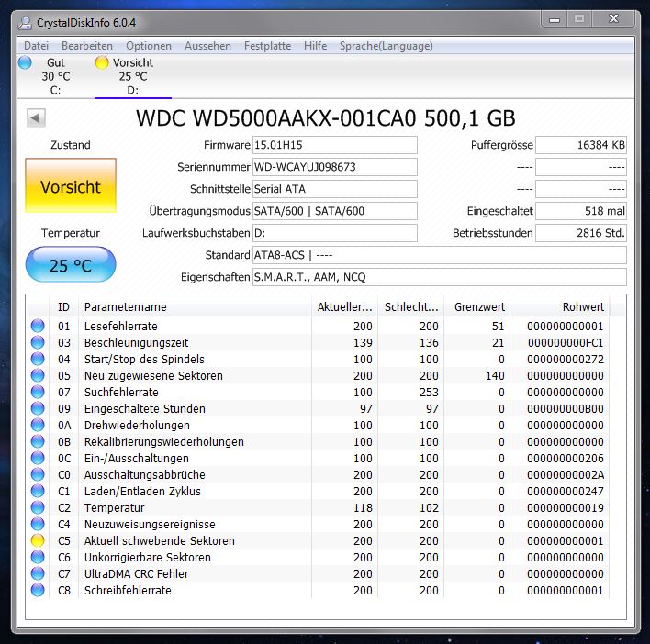The height and width of the screenshot is (644, 650).
Task: Click the CrystalDiskInfo title bar app icon
Action: (x=25, y=23)
